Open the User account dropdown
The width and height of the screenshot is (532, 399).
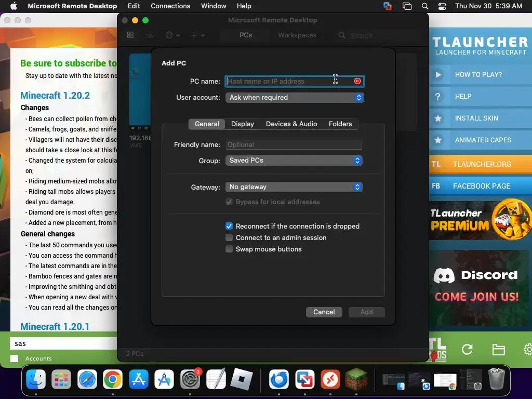pos(295,97)
